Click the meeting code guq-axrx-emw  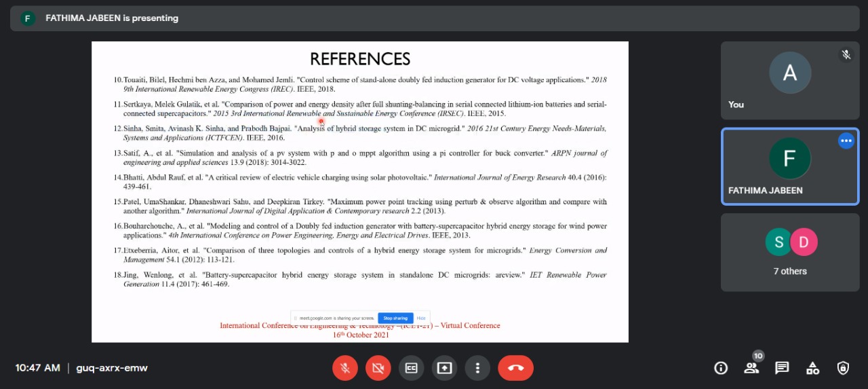click(x=112, y=368)
